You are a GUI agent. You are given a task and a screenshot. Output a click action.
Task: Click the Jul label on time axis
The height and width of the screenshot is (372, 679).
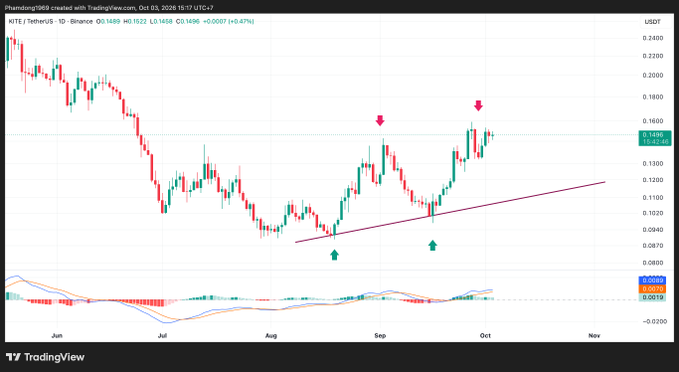point(162,336)
